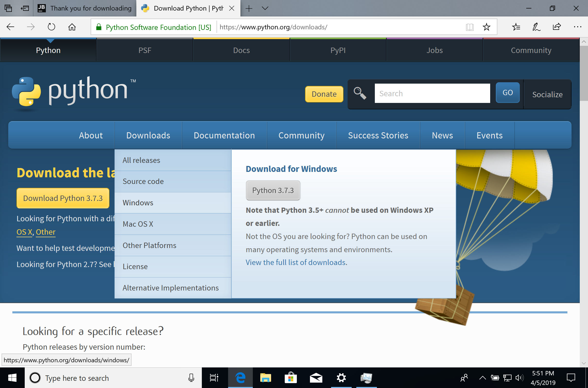Expand Alternative Implementations dropdown

170,288
